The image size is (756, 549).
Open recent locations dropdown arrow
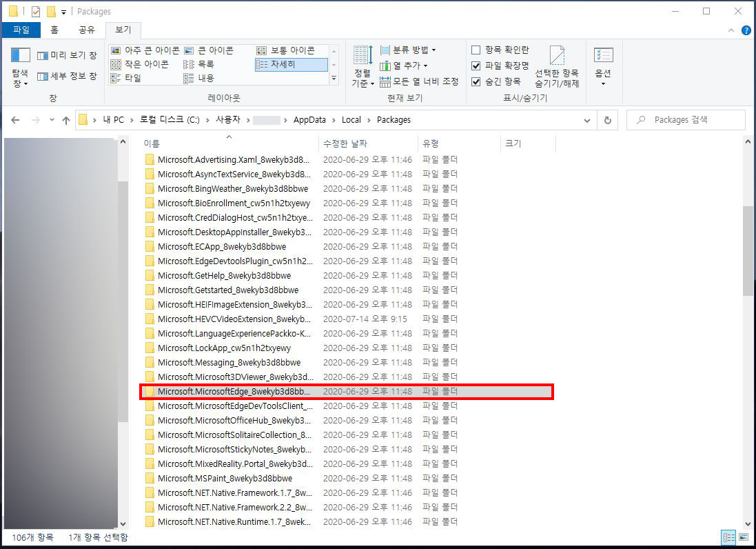52,120
